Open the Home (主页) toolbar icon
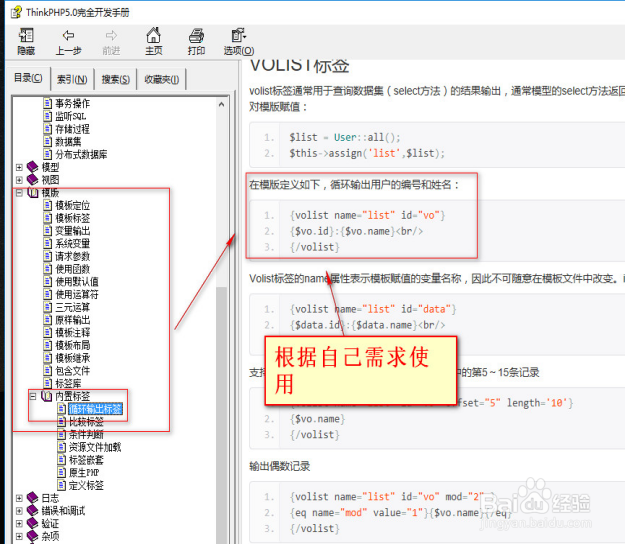The width and height of the screenshot is (625, 544). coord(153,35)
